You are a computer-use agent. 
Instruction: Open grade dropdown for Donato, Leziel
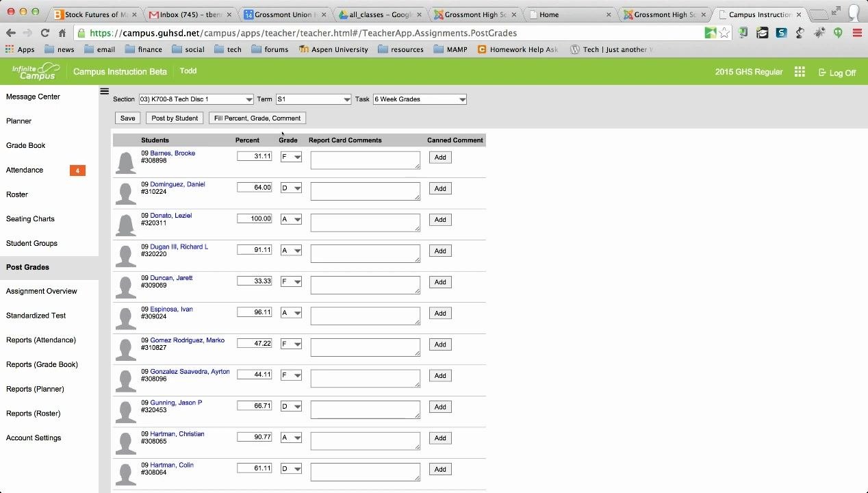tap(291, 220)
